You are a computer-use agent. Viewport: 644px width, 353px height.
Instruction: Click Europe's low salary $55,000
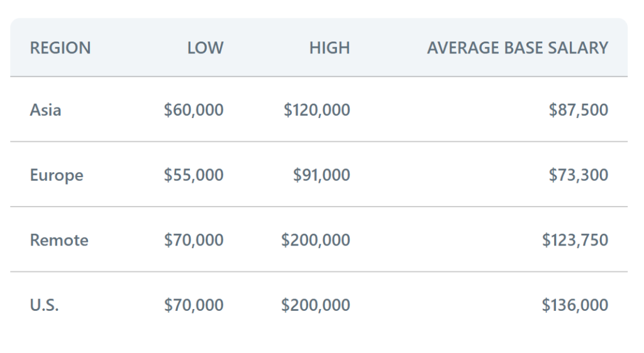click(194, 175)
